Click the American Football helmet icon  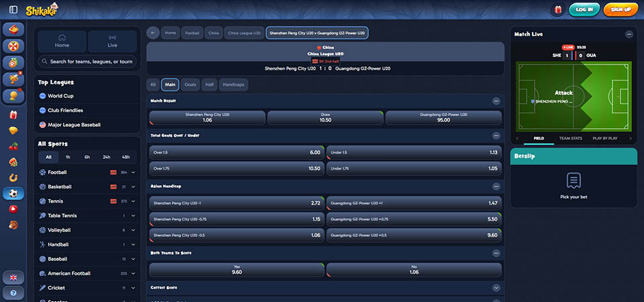pos(42,273)
